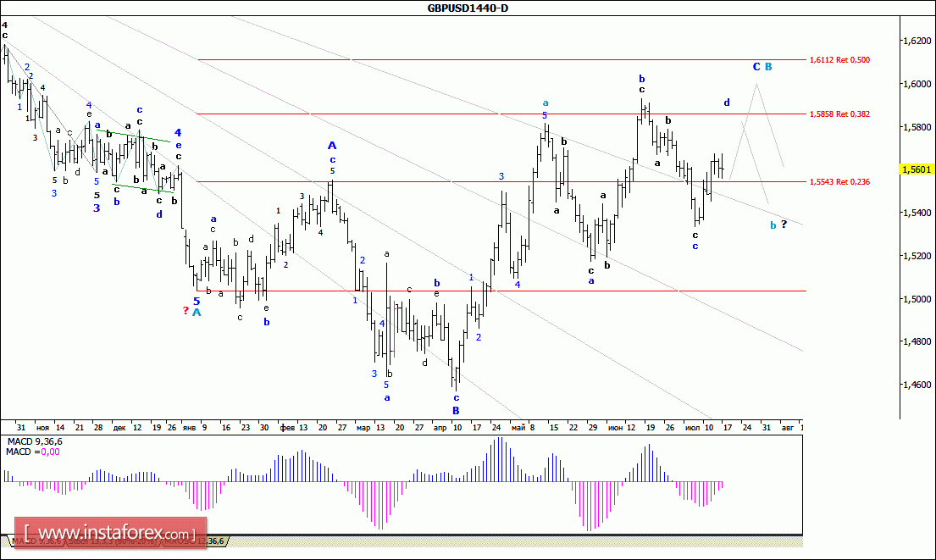The image size is (936, 560).
Task: Click the 'июл' month label on the time axis
Action: [692, 428]
